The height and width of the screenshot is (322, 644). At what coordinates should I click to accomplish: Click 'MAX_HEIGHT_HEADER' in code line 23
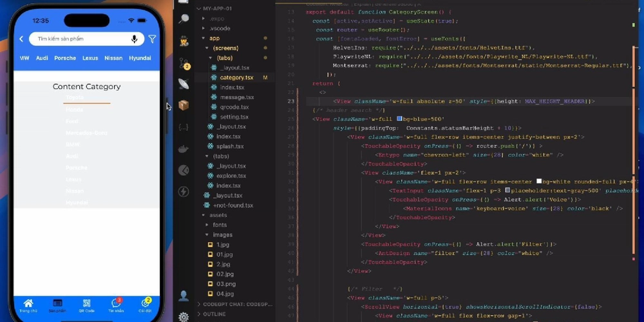pos(556,101)
